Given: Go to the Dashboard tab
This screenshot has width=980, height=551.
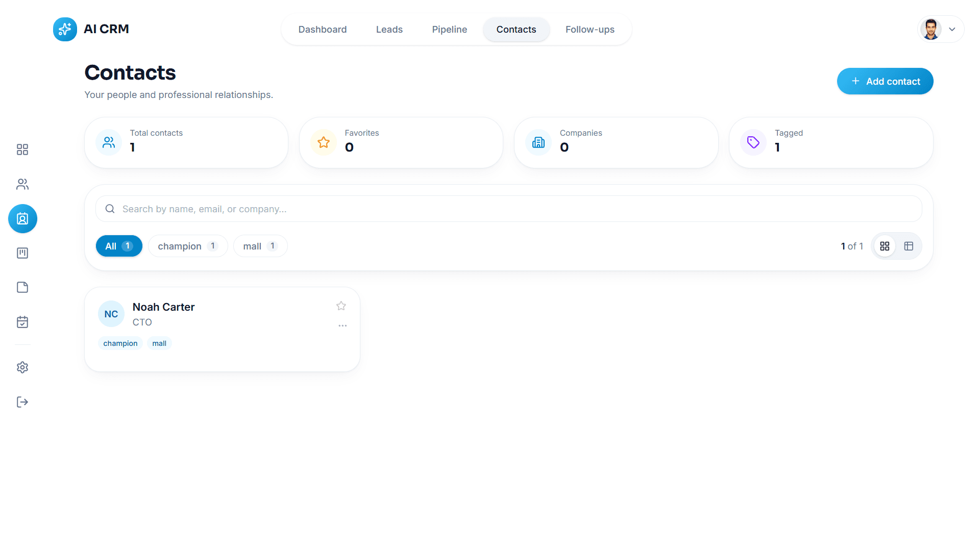Looking at the screenshot, I should (x=323, y=29).
